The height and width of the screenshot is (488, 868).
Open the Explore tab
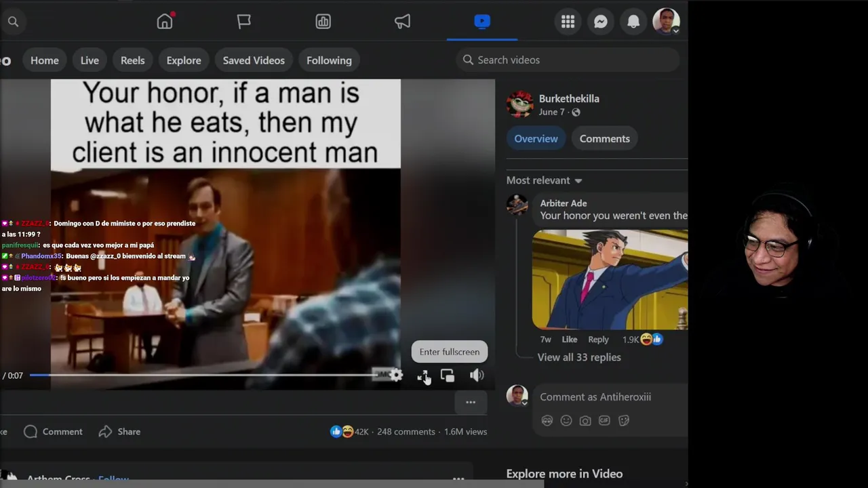tap(184, 60)
